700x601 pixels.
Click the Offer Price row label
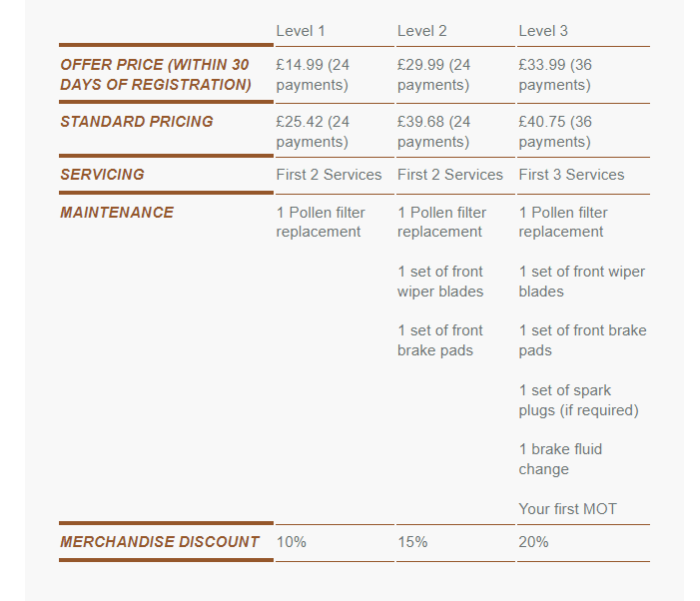tap(156, 75)
